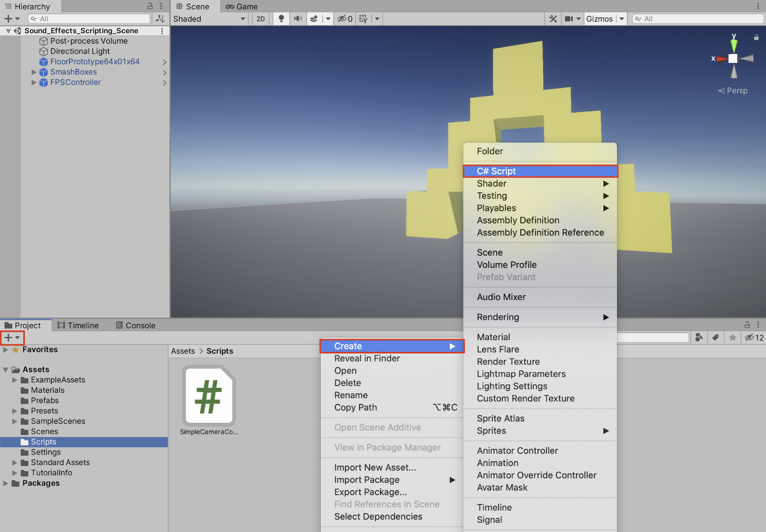
Task: Toggle hidden packages visibility count
Action: pos(754,338)
